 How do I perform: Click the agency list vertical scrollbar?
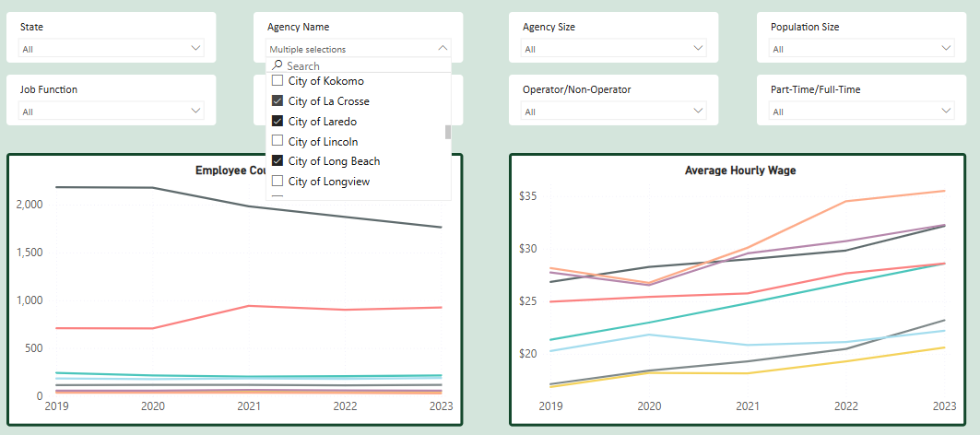coord(448,132)
